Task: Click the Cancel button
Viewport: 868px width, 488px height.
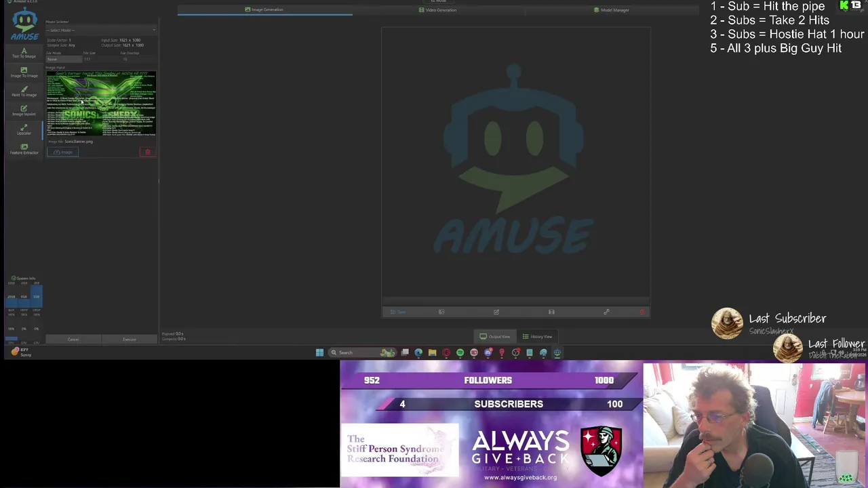Action: [x=73, y=339]
